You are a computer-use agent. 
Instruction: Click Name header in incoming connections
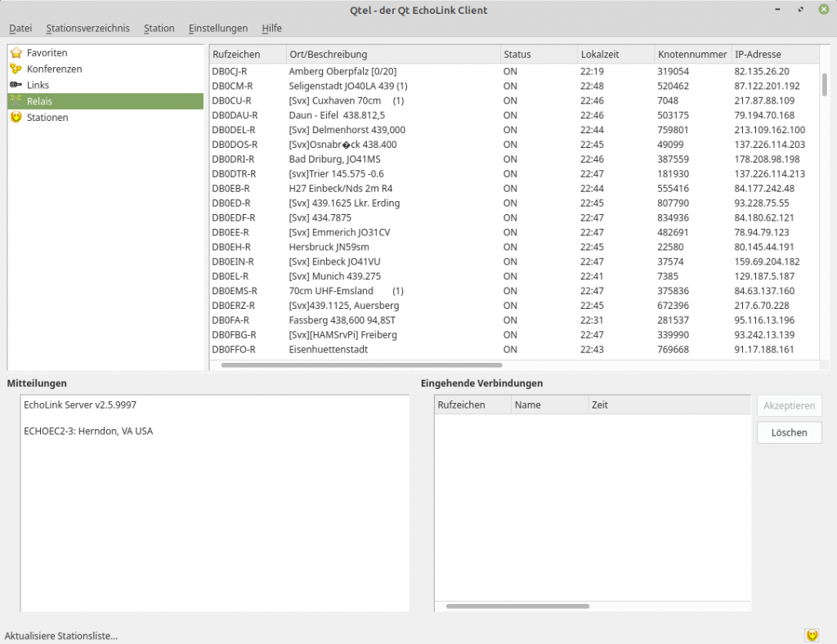550,405
